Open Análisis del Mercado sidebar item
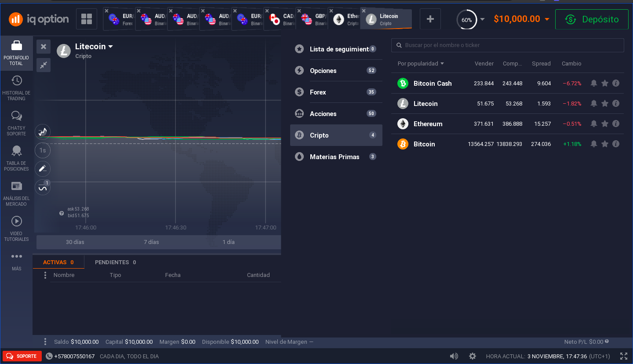 (16, 193)
